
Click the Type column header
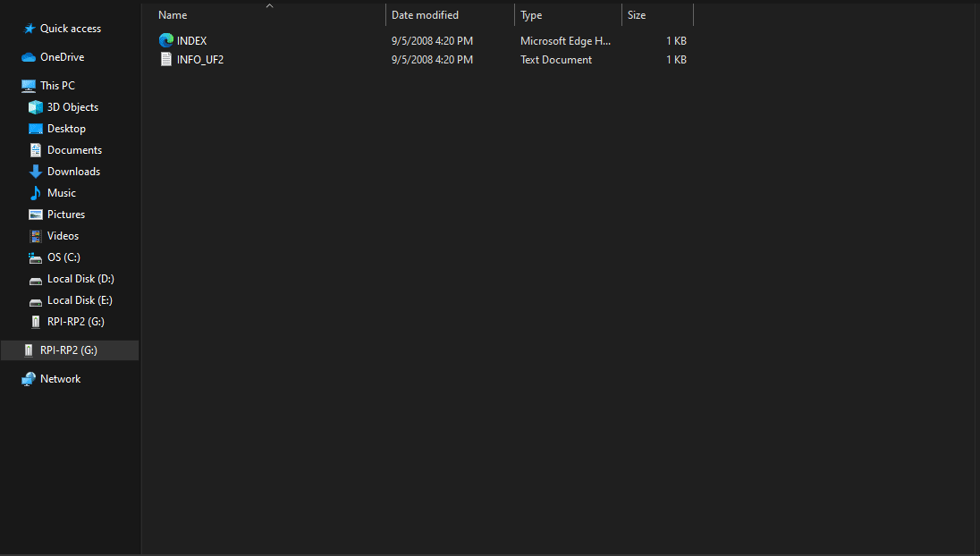click(531, 15)
